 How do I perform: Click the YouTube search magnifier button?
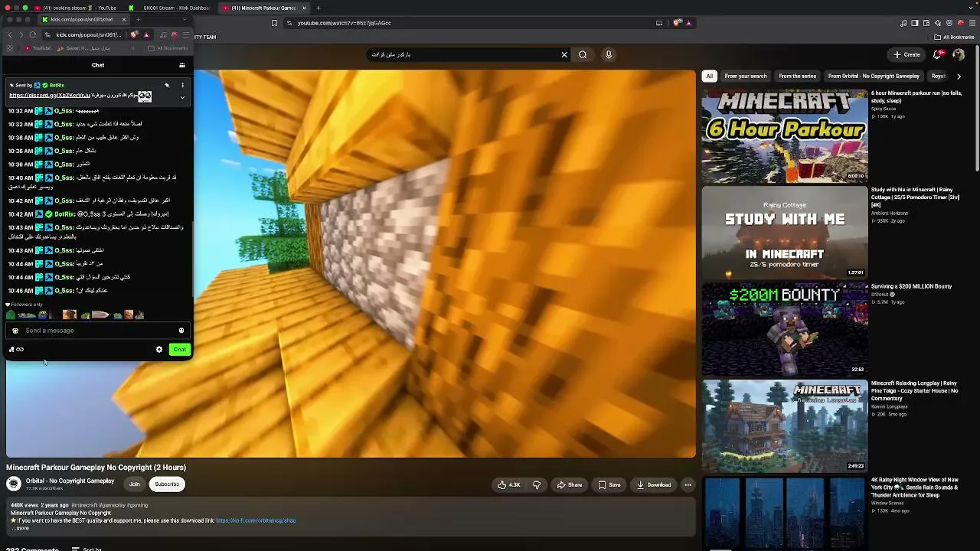pyautogui.click(x=583, y=54)
